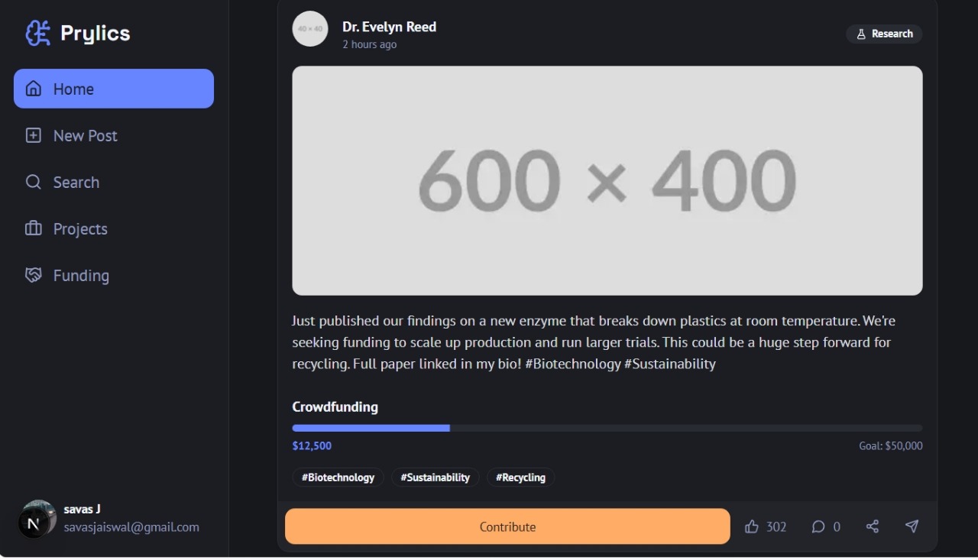Viewport: 978px width, 560px height.
Task: Select the Research category badge
Action: (x=884, y=34)
